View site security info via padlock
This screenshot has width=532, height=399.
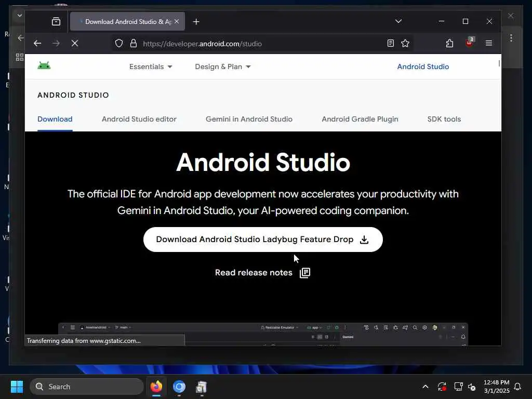(x=134, y=44)
